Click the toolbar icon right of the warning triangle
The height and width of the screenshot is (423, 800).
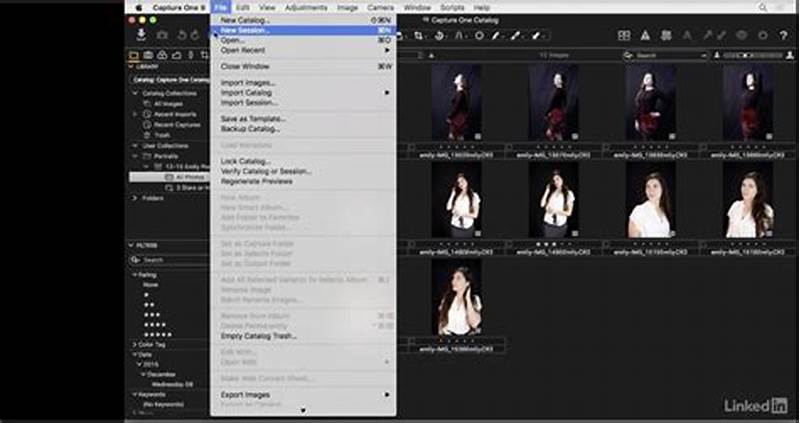point(666,35)
